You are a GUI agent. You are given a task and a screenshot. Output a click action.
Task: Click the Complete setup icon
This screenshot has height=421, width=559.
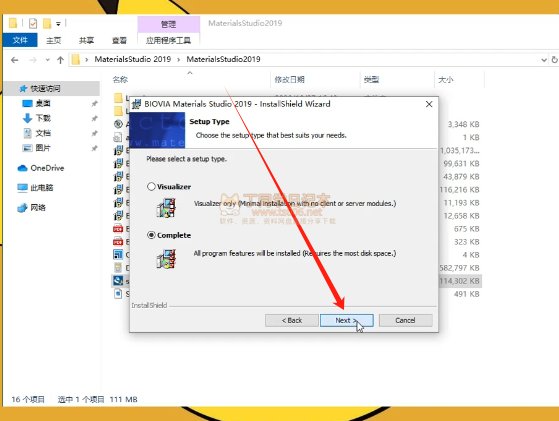[166, 258]
